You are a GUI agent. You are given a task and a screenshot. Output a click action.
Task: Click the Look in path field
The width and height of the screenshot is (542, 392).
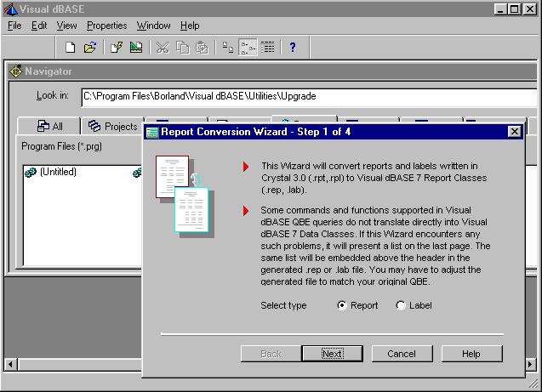coord(310,97)
